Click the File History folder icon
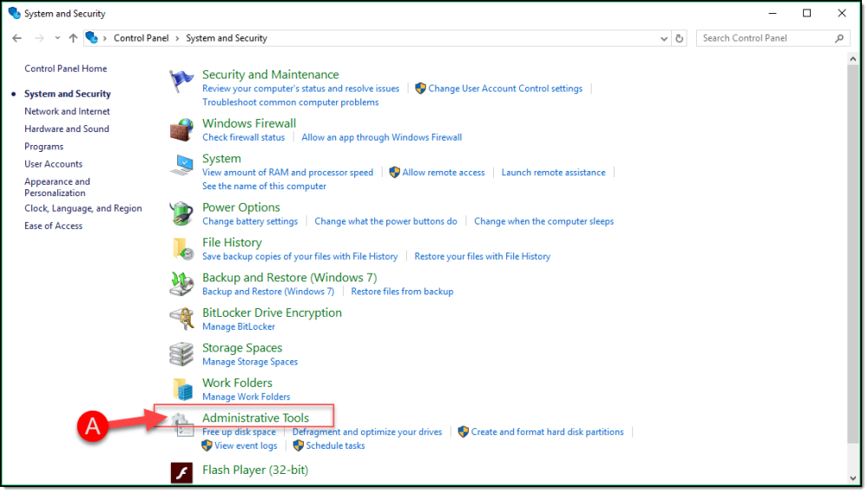Viewport: 868px width, 493px height. pyautogui.click(x=182, y=249)
